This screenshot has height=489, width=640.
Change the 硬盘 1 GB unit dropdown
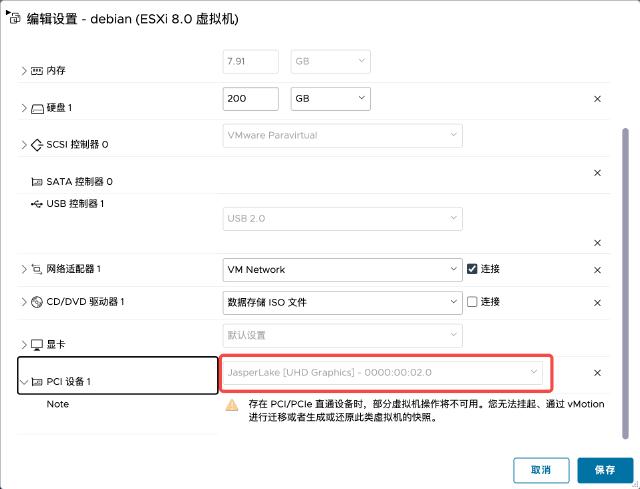[x=330, y=99]
